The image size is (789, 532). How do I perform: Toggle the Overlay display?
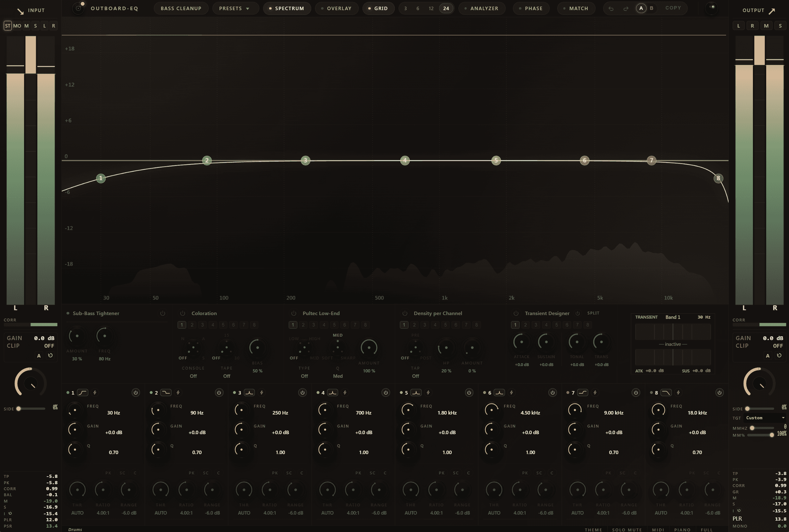[337, 8]
